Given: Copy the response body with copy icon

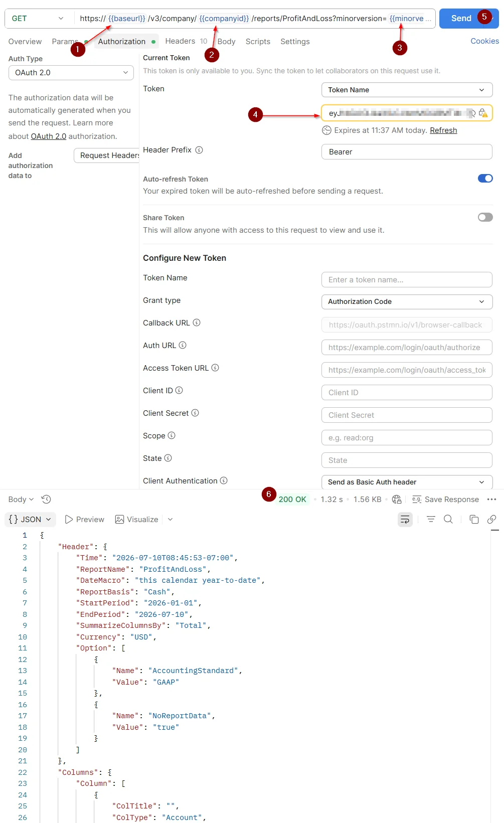Looking at the screenshot, I should tap(474, 519).
